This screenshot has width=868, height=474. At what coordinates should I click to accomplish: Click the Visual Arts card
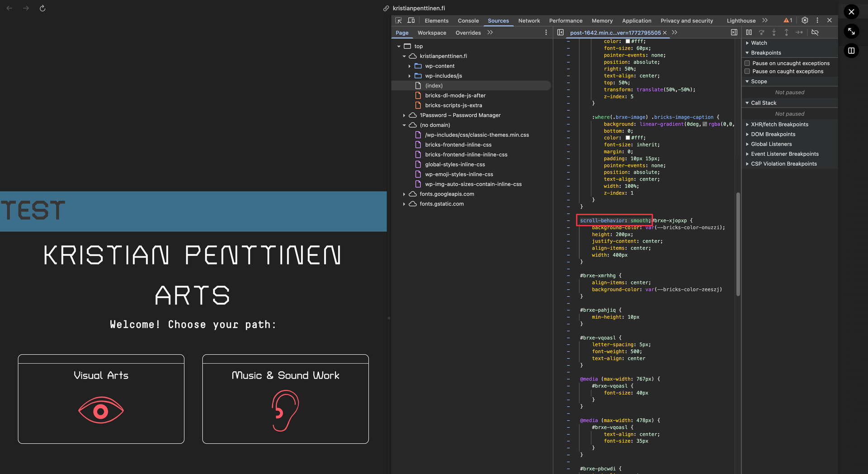101,399
